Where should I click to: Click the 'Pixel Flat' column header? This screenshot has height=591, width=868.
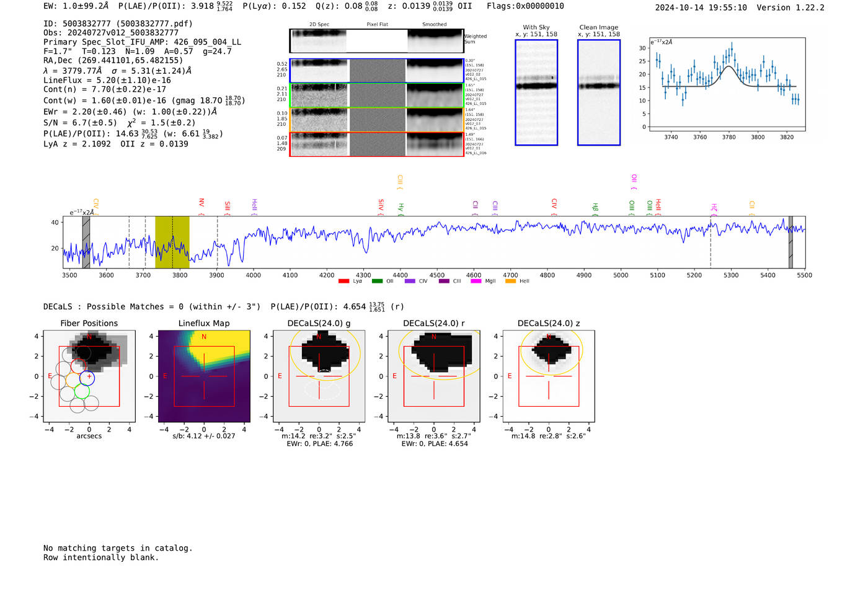tap(377, 24)
